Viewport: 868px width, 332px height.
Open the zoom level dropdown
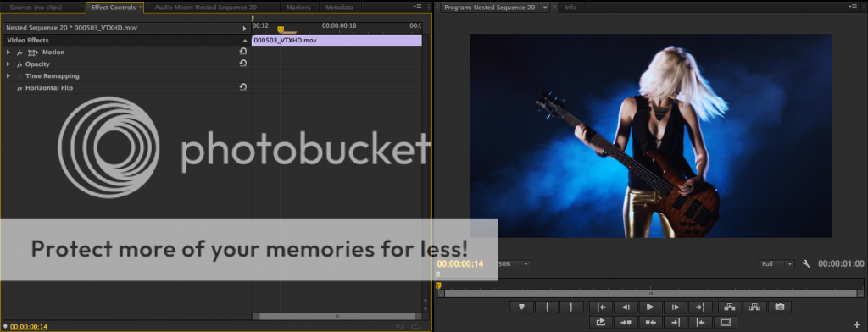[513, 264]
